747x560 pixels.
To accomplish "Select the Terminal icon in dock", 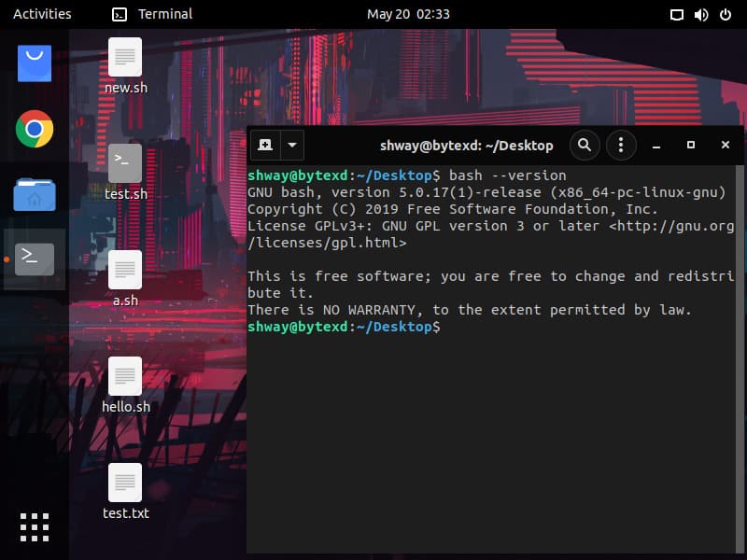I will [35, 259].
